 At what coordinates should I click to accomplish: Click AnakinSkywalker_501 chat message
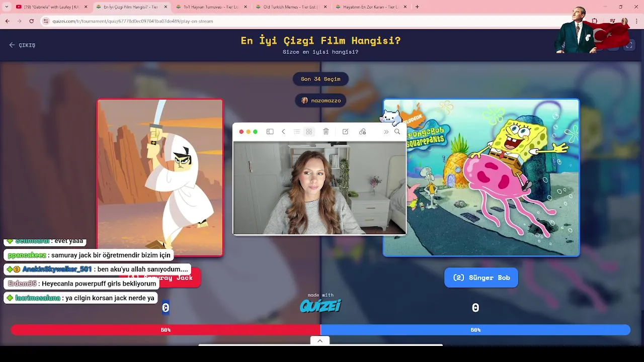(97, 269)
